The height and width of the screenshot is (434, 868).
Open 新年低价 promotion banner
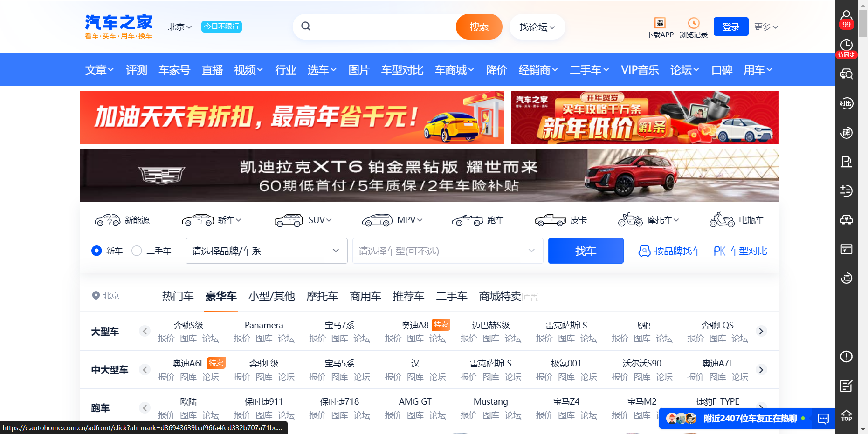[645, 117]
